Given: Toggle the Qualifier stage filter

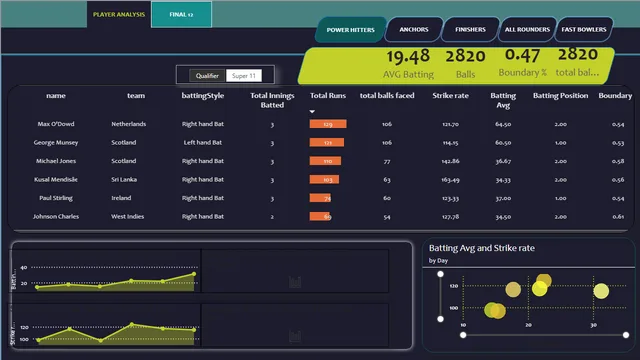Looking at the screenshot, I should tap(207, 76).
